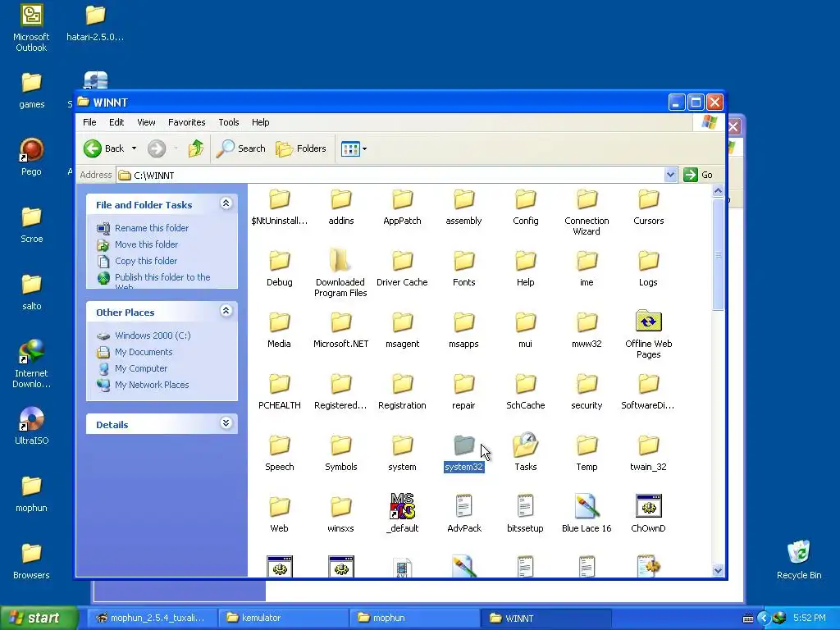Switch to mophun taskbar window

coord(413,618)
